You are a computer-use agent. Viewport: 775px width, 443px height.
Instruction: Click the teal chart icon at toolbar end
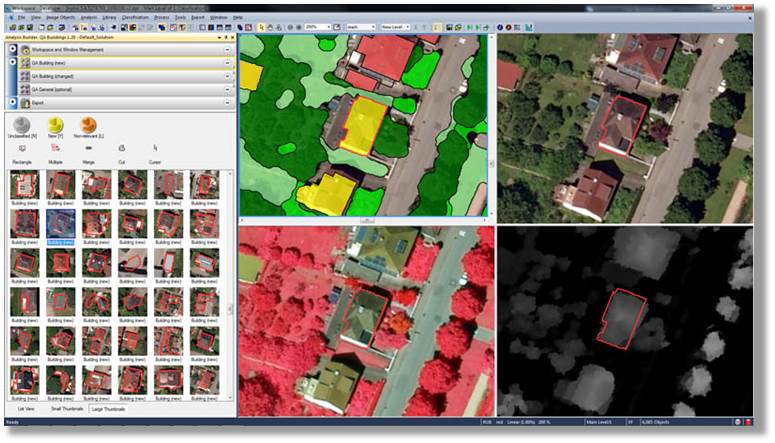(x=528, y=27)
